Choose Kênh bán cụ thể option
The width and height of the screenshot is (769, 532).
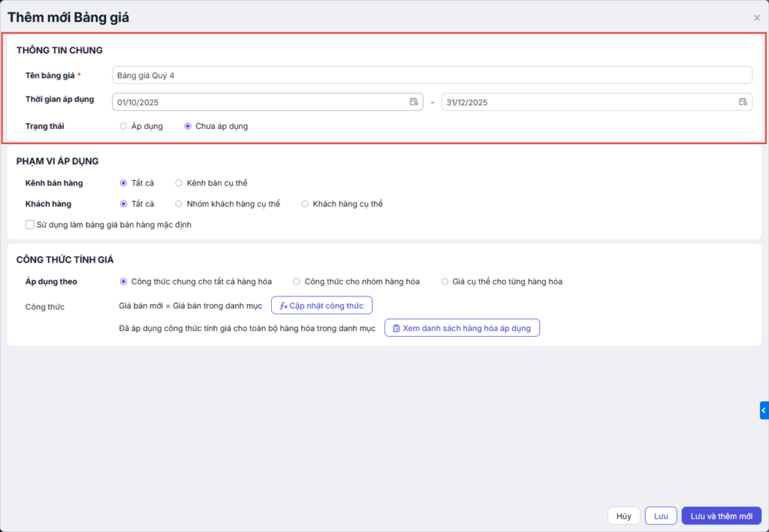[179, 182]
